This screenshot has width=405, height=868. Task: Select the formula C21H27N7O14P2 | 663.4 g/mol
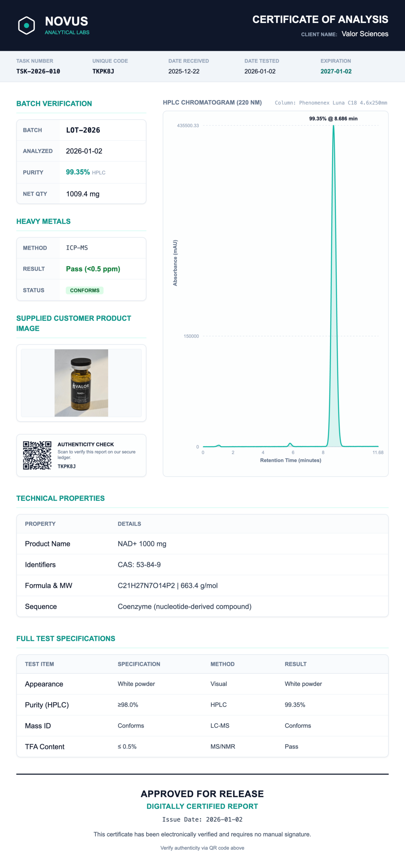point(168,586)
